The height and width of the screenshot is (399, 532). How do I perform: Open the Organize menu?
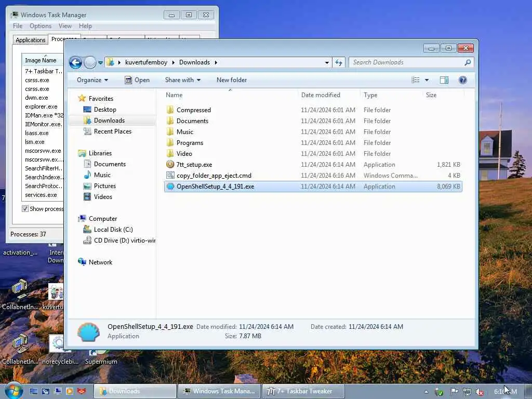click(x=92, y=80)
